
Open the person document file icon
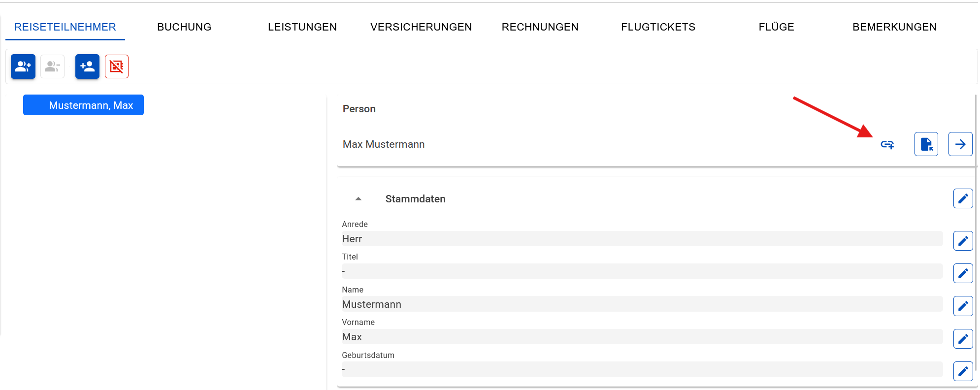point(926,144)
